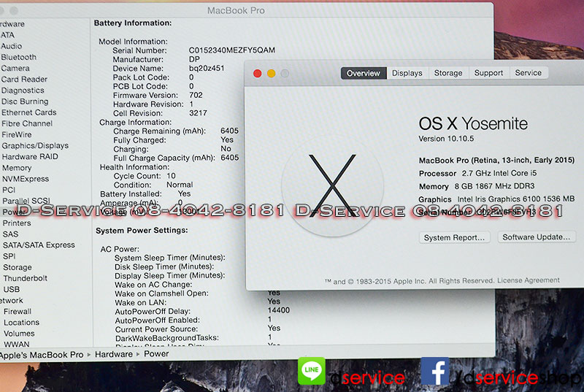
Task: Click the Version 10.10.5 text
Action: pos(446,139)
